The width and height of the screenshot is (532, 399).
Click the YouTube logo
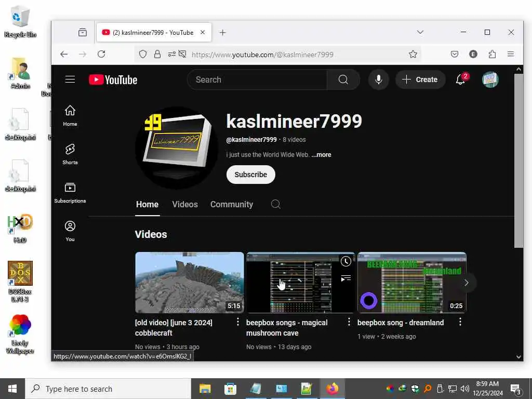[113, 79]
